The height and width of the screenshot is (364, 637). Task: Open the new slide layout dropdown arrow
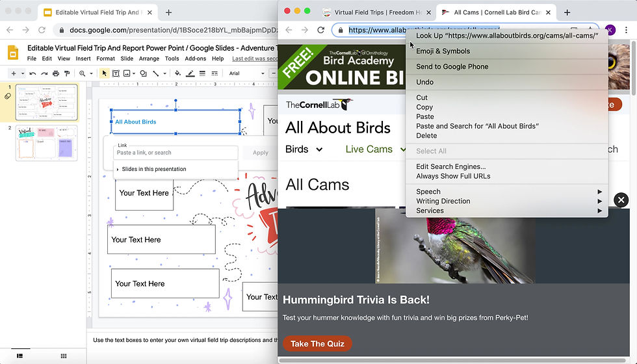(23, 73)
